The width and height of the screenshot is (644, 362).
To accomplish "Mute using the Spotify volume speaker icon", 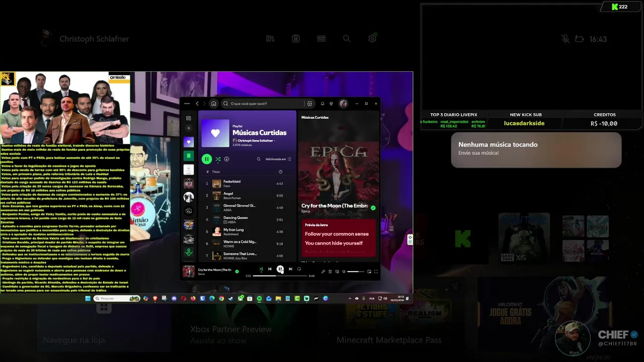I will coord(344,271).
